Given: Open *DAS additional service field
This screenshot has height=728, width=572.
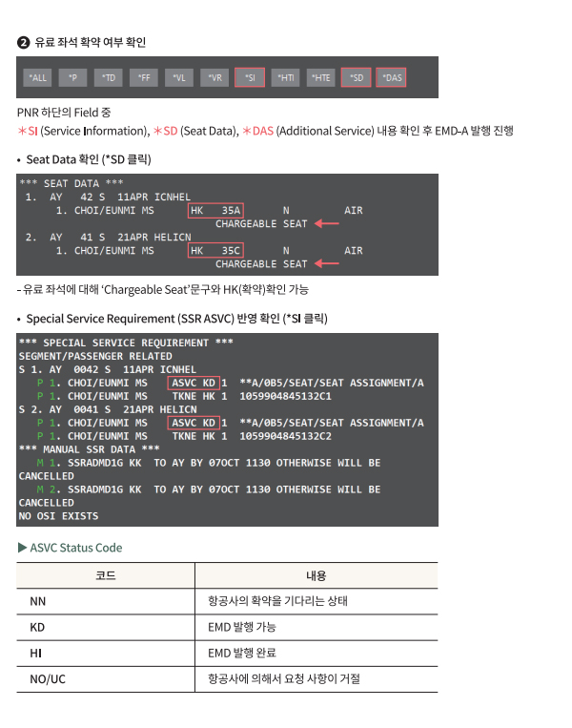Looking at the screenshot, I should pos(391,77).
